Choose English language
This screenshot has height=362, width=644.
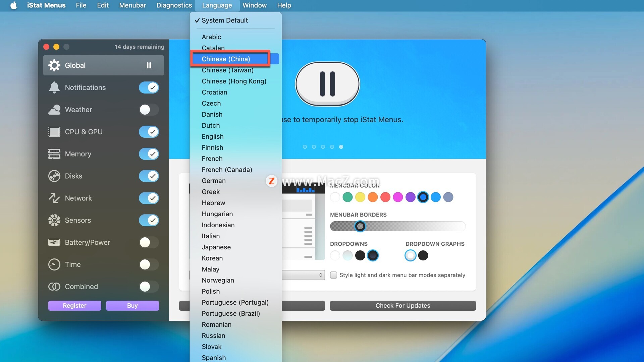coord(235,136)
